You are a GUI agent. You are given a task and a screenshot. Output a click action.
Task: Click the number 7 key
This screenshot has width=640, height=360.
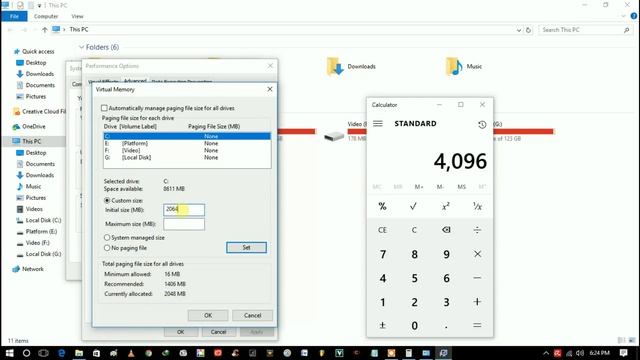tap(382, 254)
